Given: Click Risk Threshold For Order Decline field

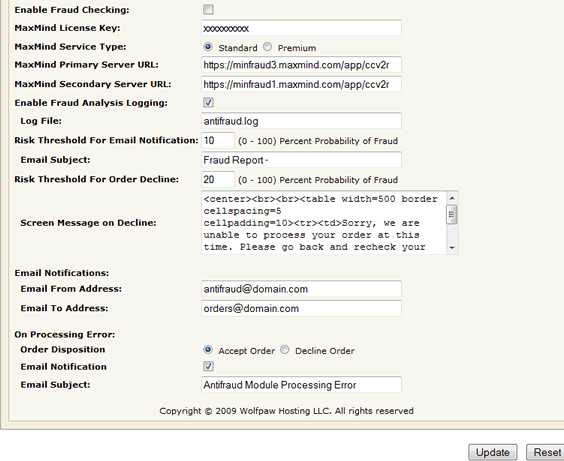Looking at the screenshot, I should click(218, 179).
